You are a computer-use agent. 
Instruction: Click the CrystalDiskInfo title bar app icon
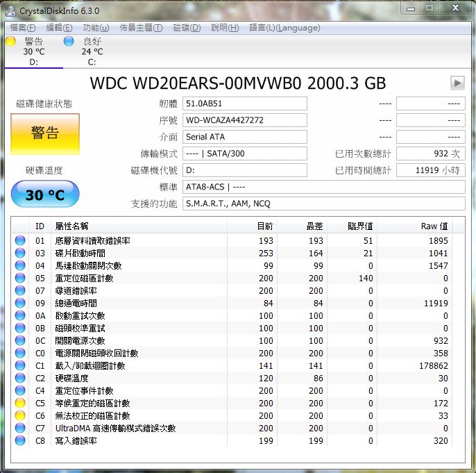pos(10,11)
